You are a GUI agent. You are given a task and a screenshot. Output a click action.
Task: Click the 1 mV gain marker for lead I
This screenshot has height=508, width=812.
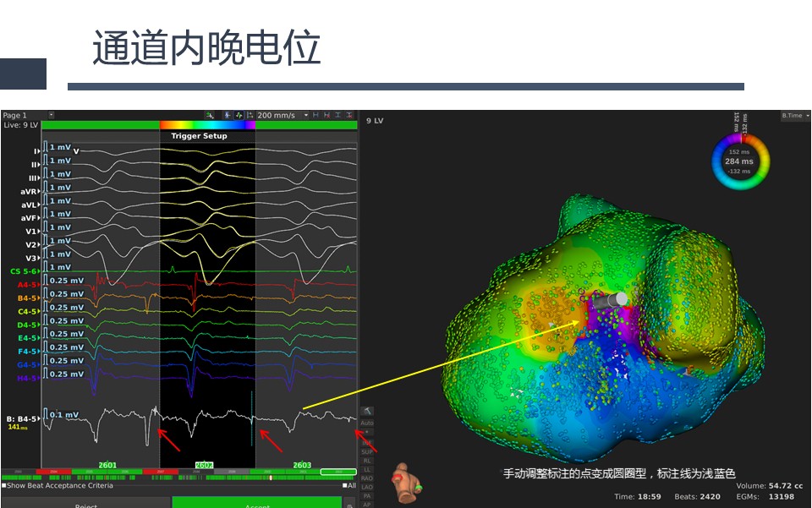pos(58,147)
